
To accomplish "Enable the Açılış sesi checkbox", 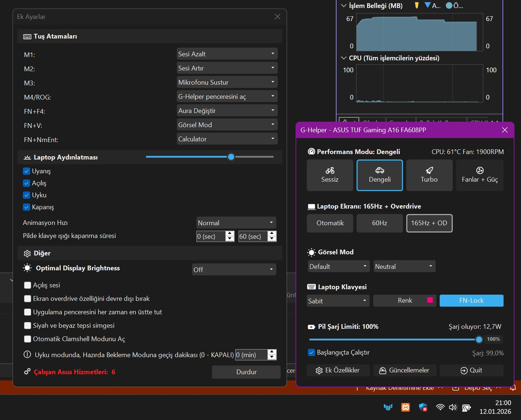I will [x=28, y=285].
